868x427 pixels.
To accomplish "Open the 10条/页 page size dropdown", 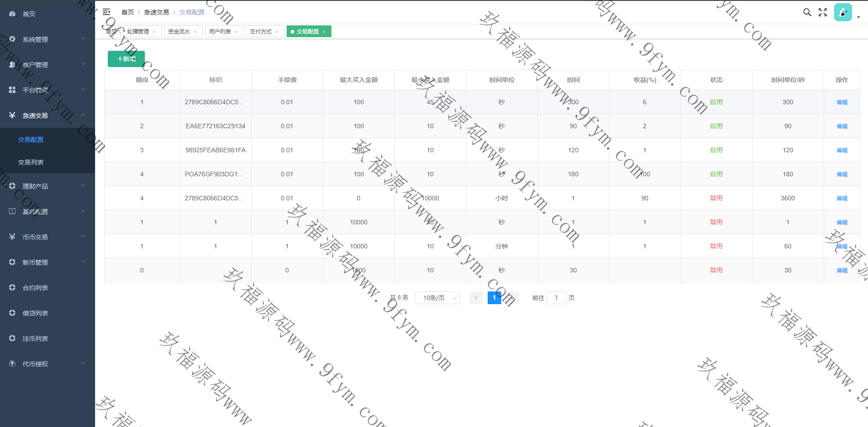I will 437,298.
